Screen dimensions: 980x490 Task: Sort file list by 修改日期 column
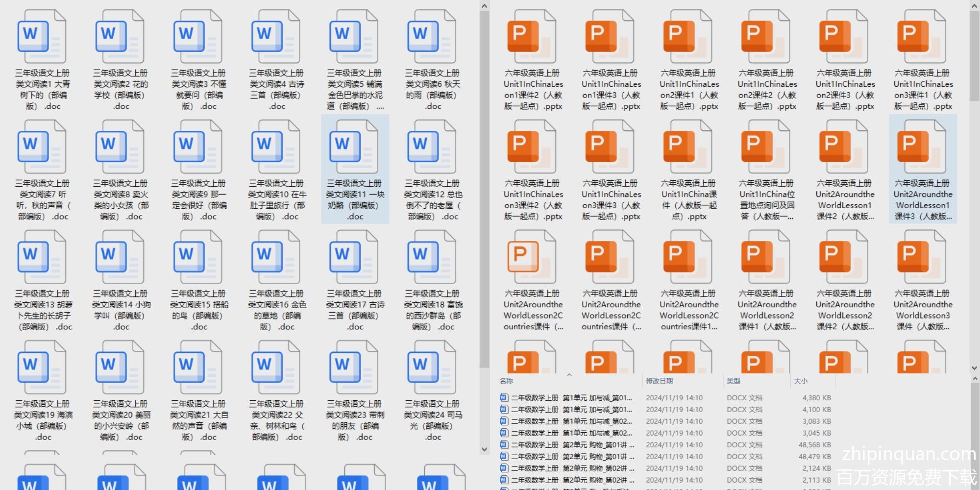coord(659,381)
